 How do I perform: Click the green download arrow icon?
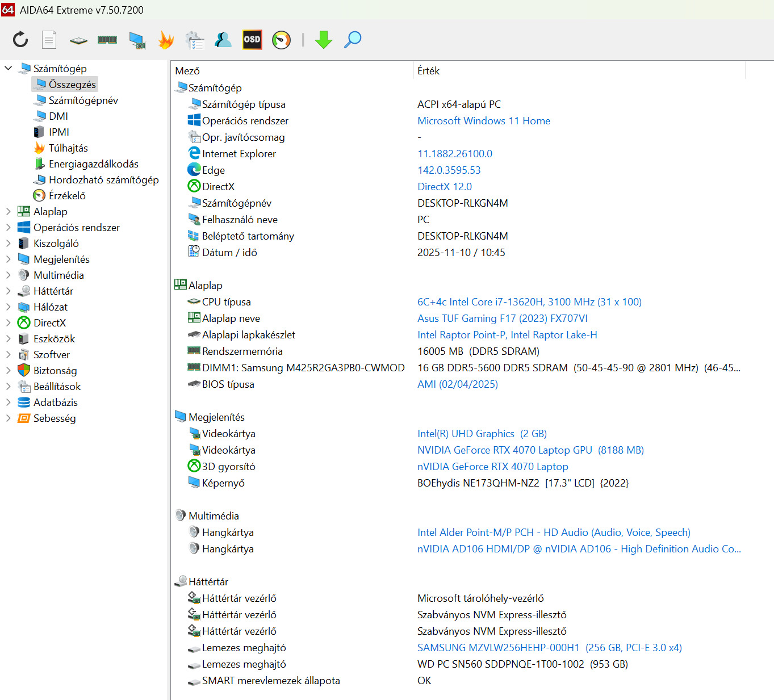(x=324, y=40)
